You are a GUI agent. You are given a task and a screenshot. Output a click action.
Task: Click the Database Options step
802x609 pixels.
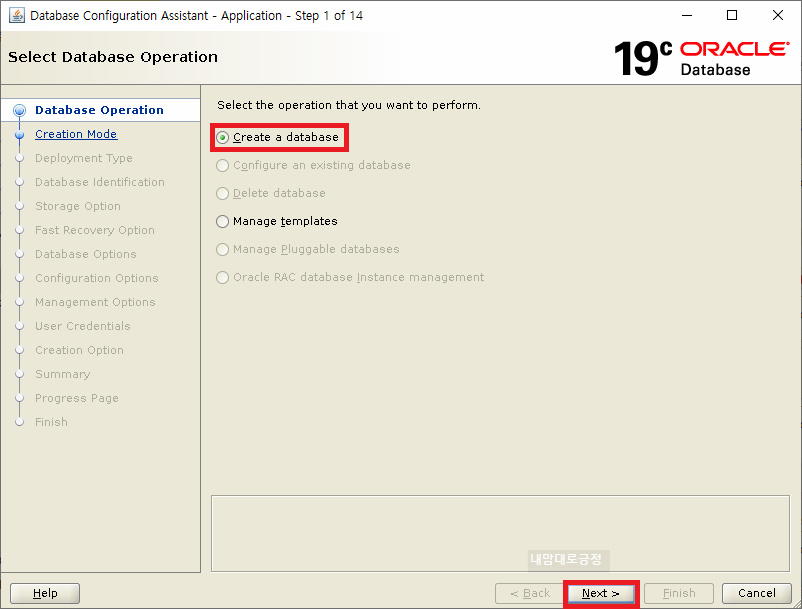85,254
